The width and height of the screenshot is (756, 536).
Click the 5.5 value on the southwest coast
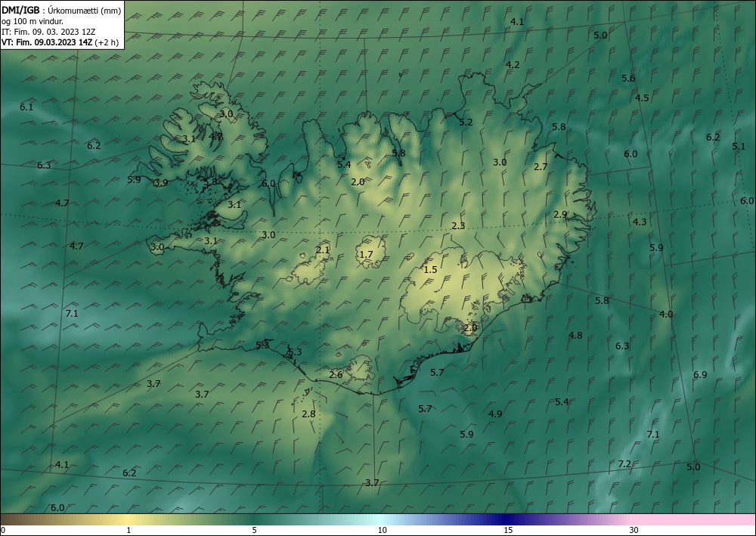(262, 345)
